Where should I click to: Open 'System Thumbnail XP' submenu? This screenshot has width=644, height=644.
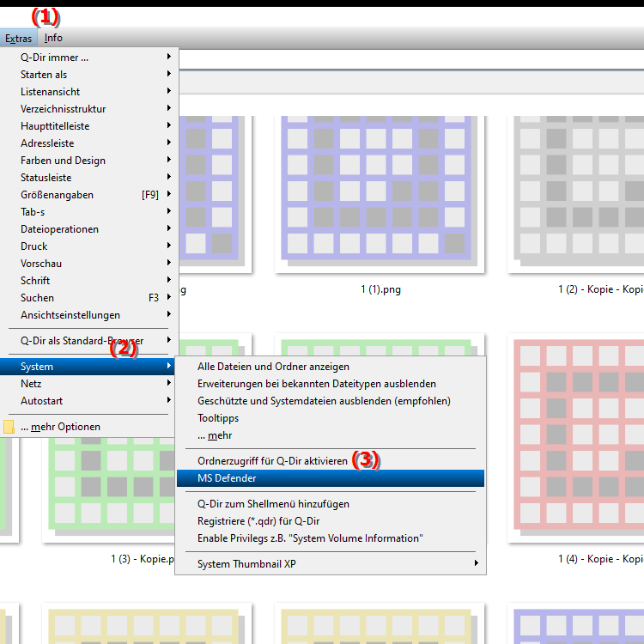(x=331, y=564)
